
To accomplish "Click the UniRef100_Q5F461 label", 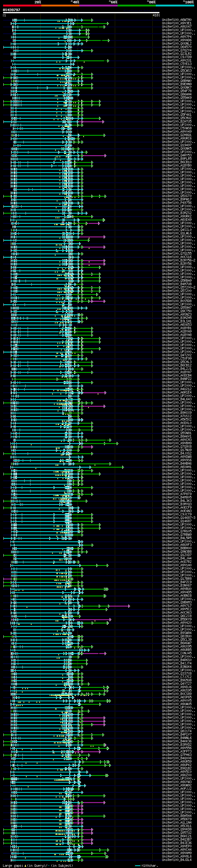I will click(177, 115).
